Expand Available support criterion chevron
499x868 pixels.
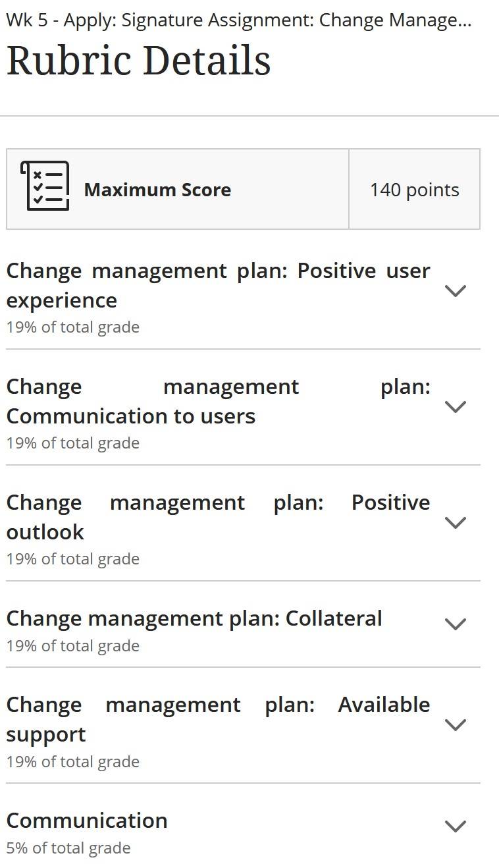pos(456,724)
